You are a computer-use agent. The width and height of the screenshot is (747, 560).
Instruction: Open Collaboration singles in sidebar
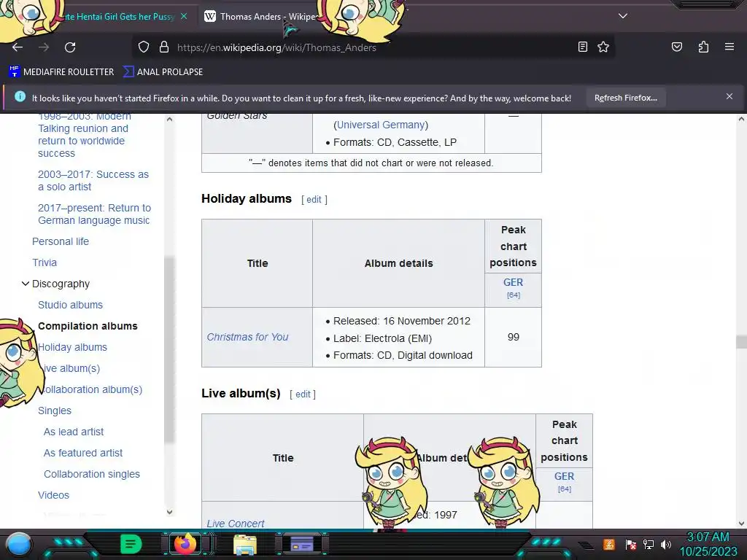click(x=91, y=474)
